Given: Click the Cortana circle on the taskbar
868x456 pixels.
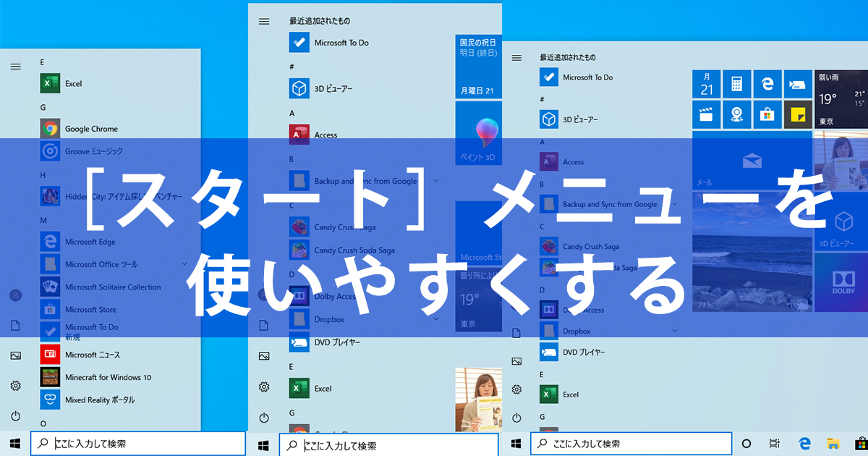Looking at the screenshot, I should tap(746, 443).
